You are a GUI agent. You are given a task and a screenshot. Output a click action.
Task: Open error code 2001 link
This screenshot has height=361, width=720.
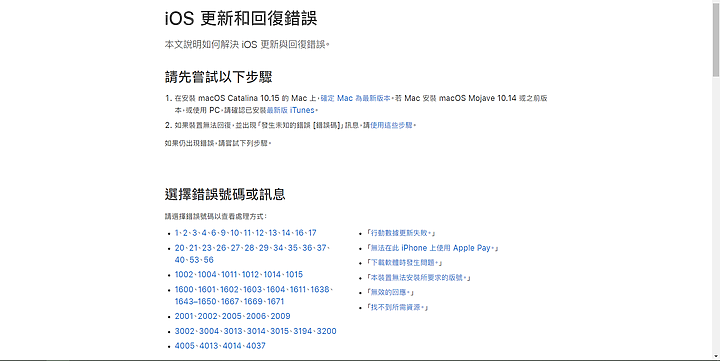[184, 316]
